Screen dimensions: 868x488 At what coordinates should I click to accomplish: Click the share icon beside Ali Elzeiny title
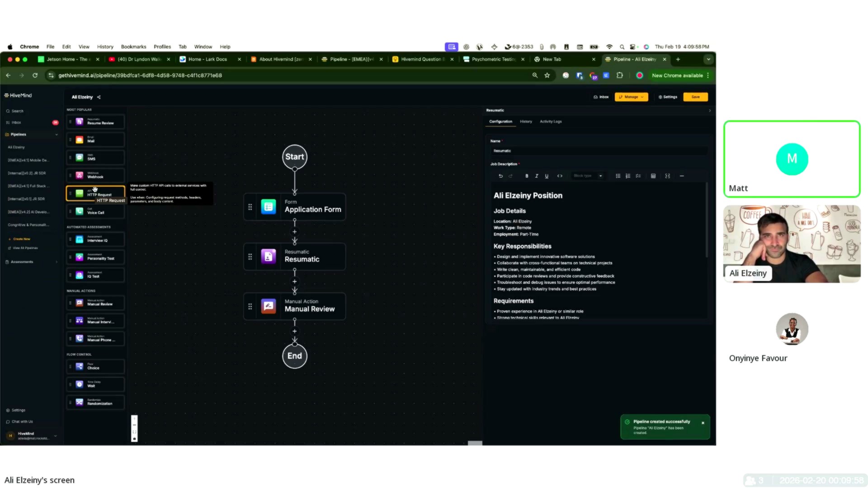pos(99,97)
